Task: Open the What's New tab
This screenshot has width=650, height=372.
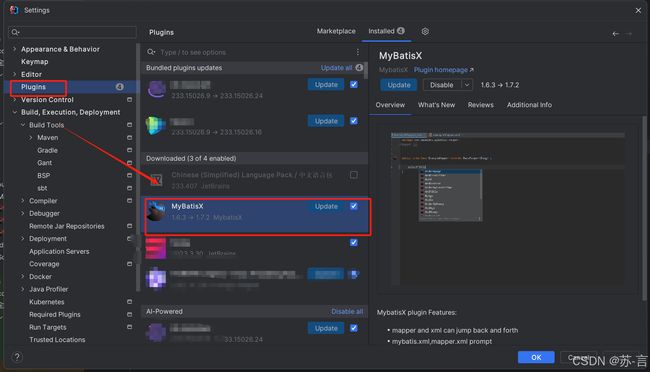Action: click(436, 105)
